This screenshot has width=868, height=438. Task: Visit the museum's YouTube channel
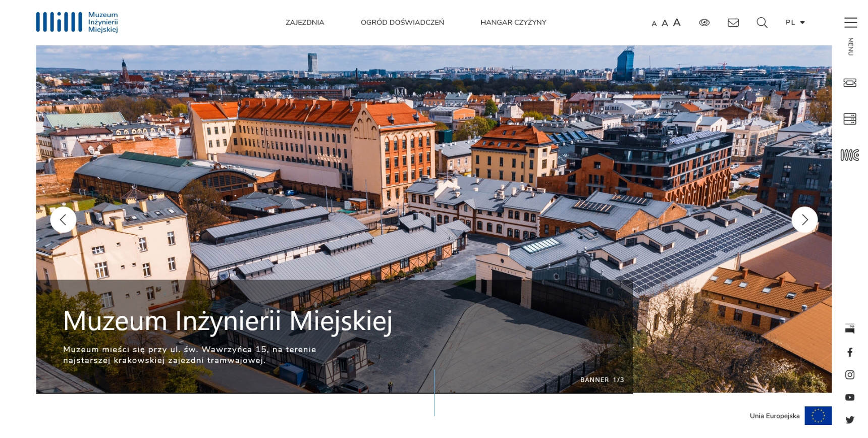pyautogui.click(x=850, y=398)
